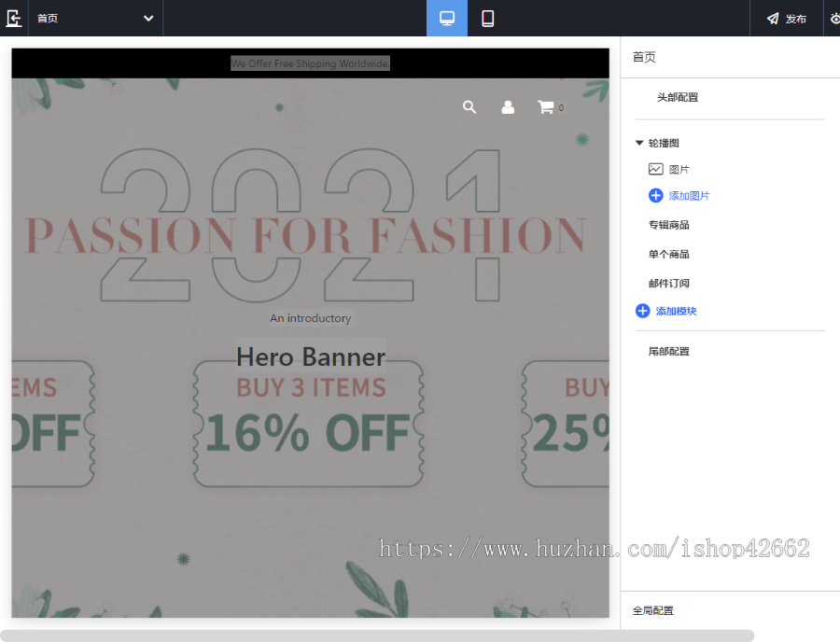Click the horizontal scrollbar at the bottom
The height and width of the screenshot is (642, 840).
[x=377, y=635]
